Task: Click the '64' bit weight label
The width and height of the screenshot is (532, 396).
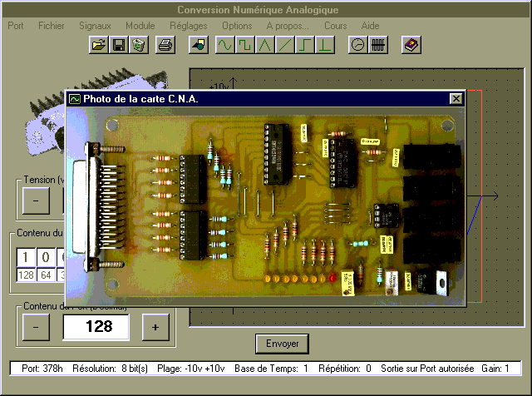Action: click(46, 275)
